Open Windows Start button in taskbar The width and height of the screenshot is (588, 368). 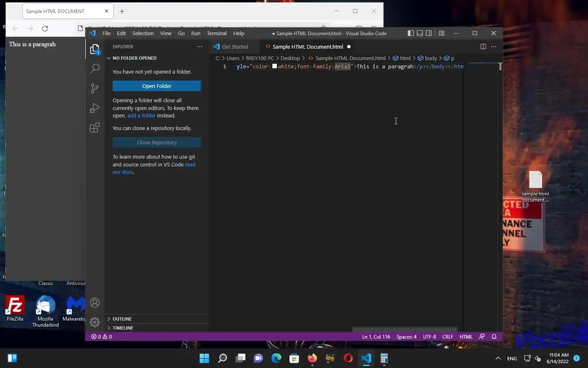click(204, 359)
